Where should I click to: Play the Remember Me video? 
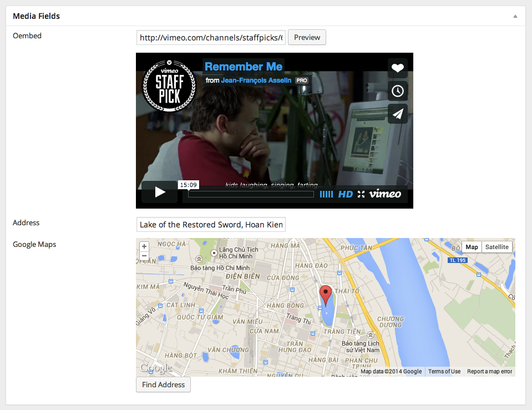(x=159, y=192)
